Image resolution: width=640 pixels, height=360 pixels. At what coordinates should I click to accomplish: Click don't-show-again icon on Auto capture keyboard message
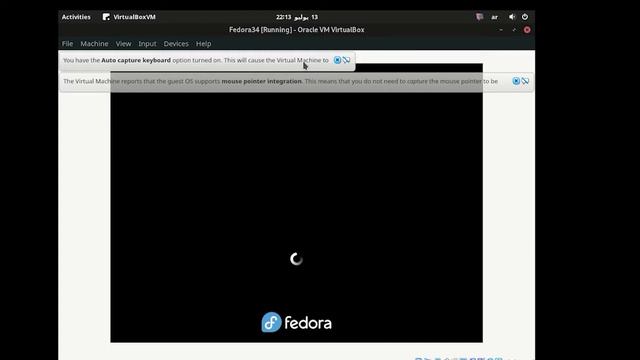click(x=346, y=60)
